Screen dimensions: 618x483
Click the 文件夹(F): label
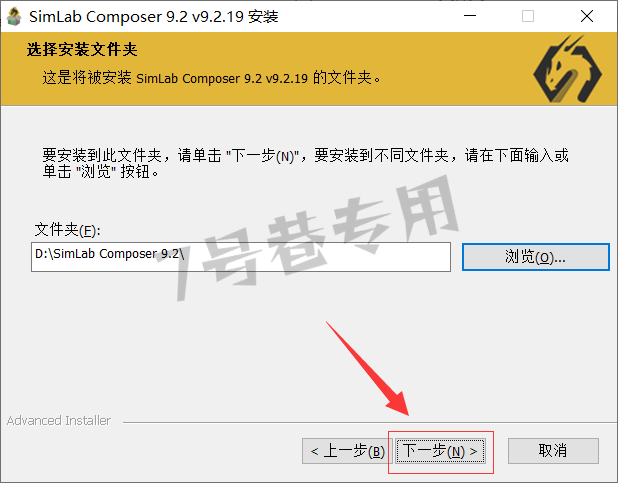pyautogui.click(x=67, y=230)
